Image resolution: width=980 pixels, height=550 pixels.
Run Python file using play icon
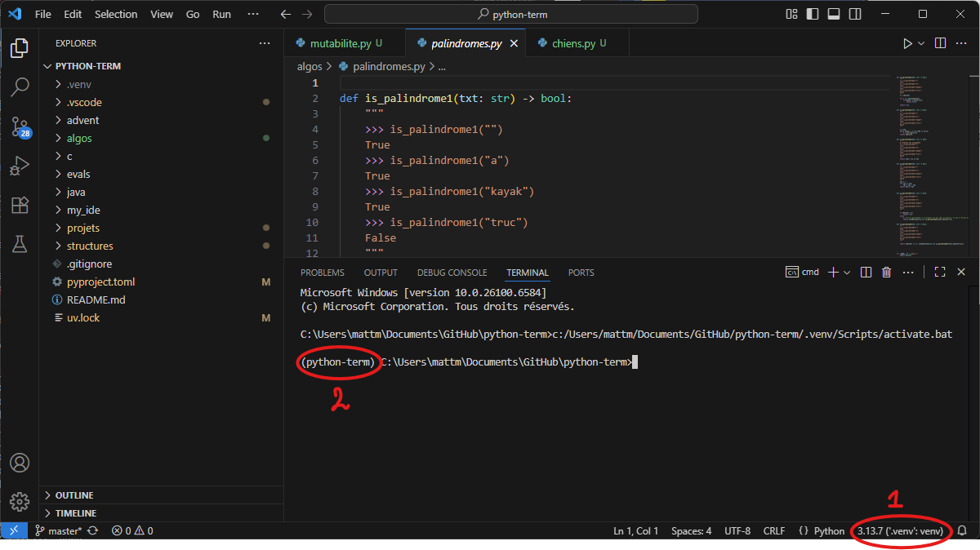pos(907,43)
